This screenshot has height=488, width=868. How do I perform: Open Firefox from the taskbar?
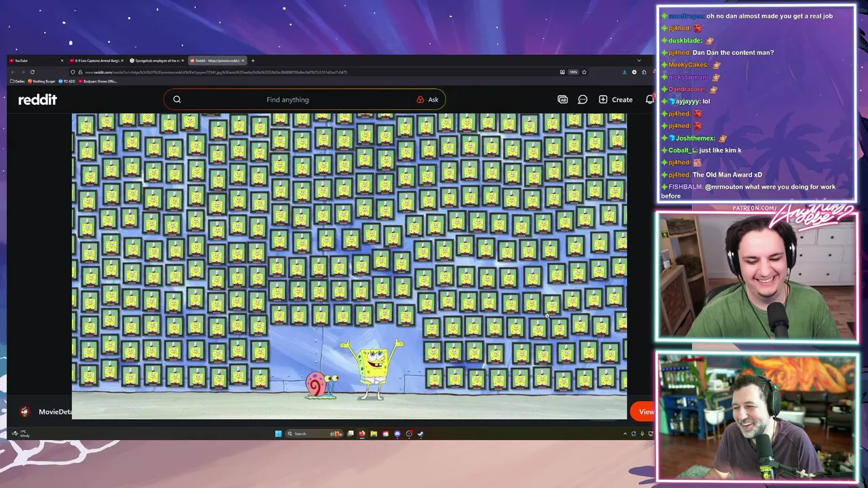pyautogui.click(x=362, y=434)
